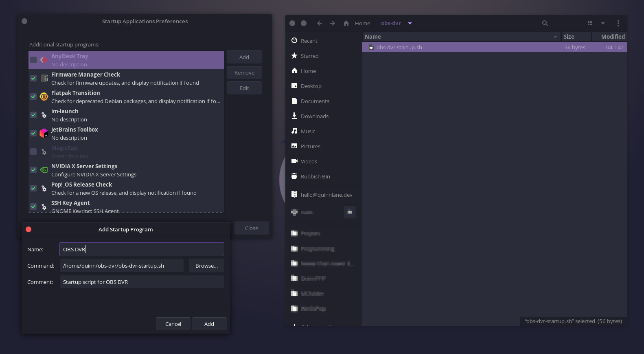The image size is (644, 354).
Task: Click Home in the path bar
Action: pos(362,23)
